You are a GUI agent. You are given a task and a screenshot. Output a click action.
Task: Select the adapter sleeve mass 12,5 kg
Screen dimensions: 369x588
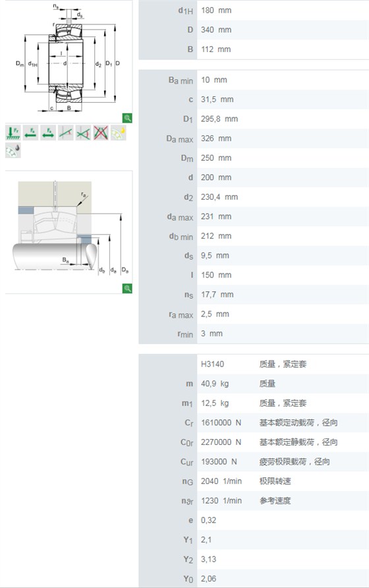[215, 403]
